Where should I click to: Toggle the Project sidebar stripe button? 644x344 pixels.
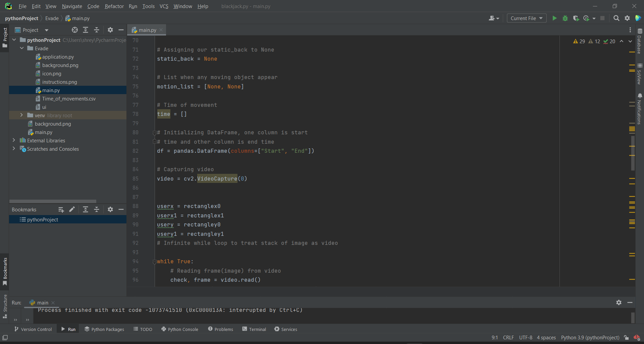coord(5,38)
